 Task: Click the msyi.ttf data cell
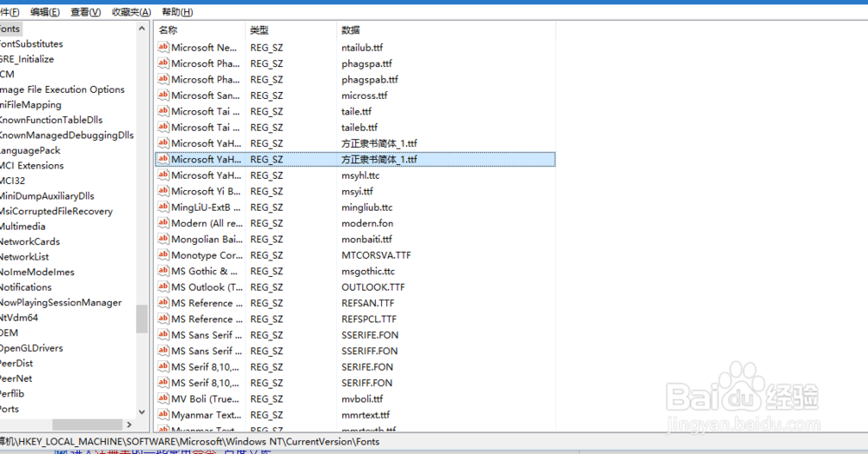[357, 192]
